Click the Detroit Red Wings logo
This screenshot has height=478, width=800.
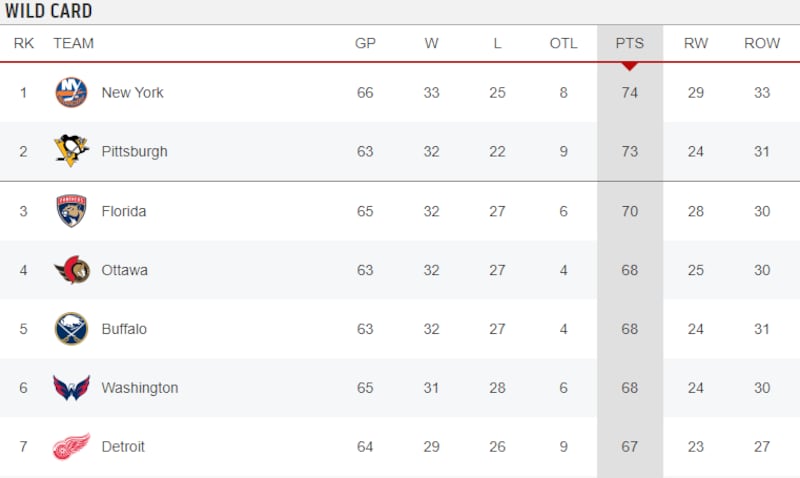(71, 447)
